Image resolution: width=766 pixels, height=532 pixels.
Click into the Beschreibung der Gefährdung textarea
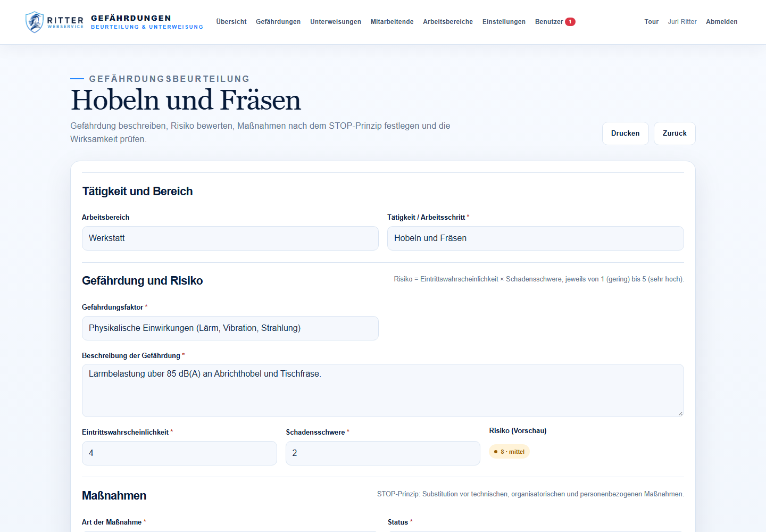[383, 390]
